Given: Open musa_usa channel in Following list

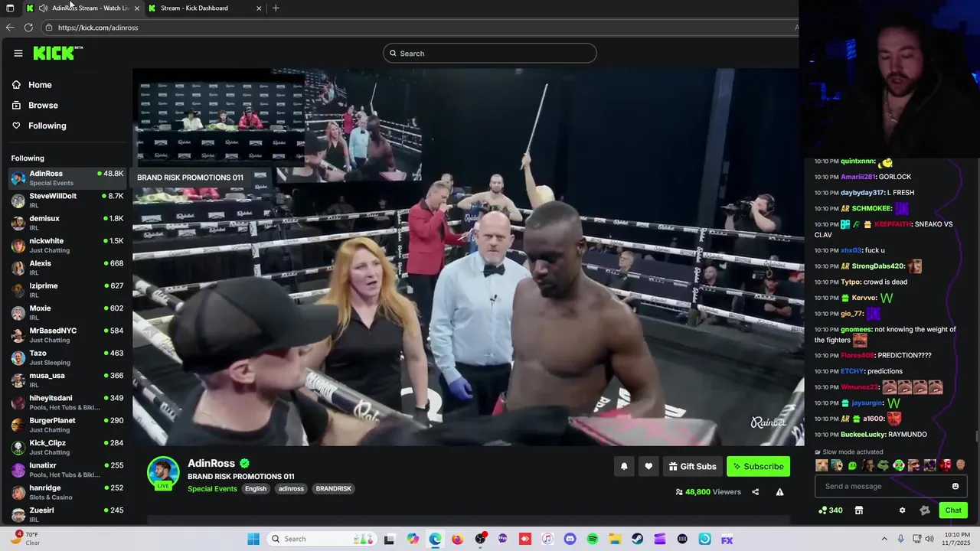Looking at the screenshot, I should tap(67, 380).
